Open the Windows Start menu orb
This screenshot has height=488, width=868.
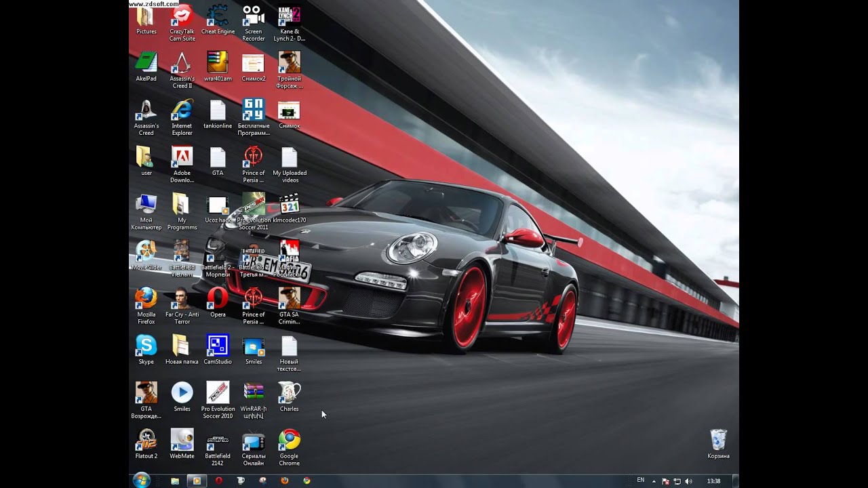pyautogui.click(x=142, y=481)
